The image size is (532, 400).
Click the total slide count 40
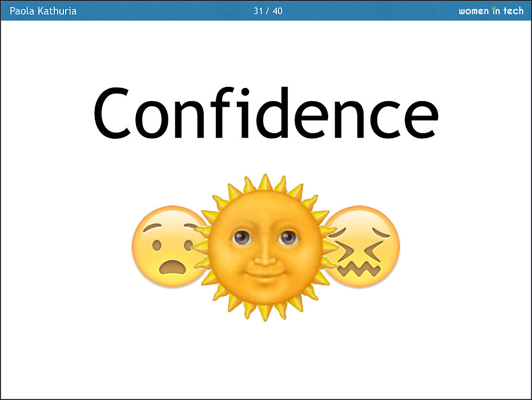pyautogui.click(x=277, y=11)
